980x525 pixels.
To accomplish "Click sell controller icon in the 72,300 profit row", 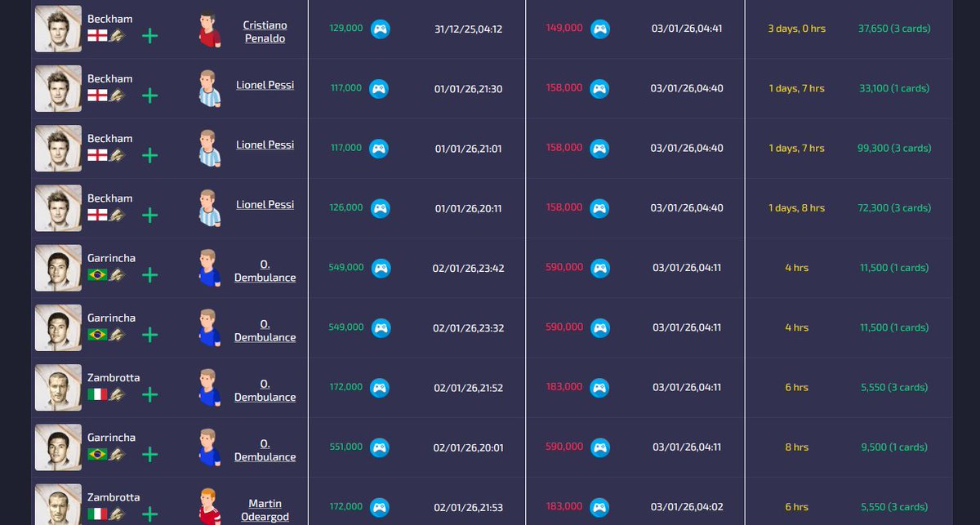I will coord(599,208).
